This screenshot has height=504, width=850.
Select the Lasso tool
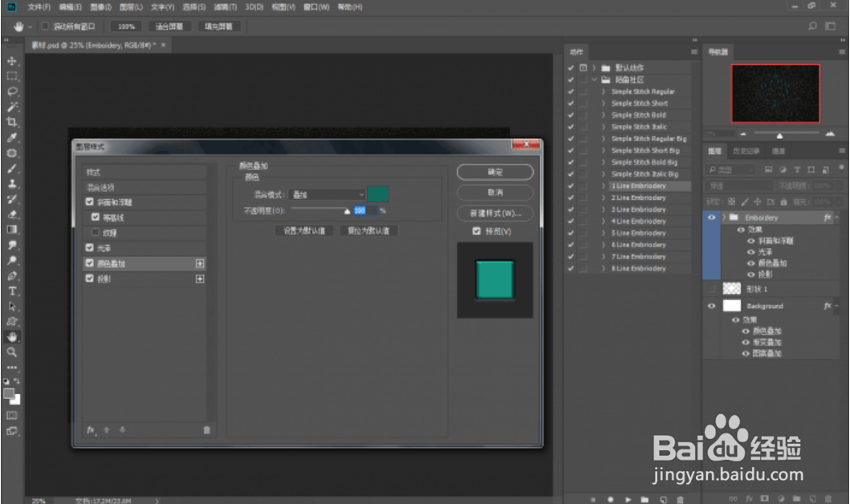(x=12, y=91)
